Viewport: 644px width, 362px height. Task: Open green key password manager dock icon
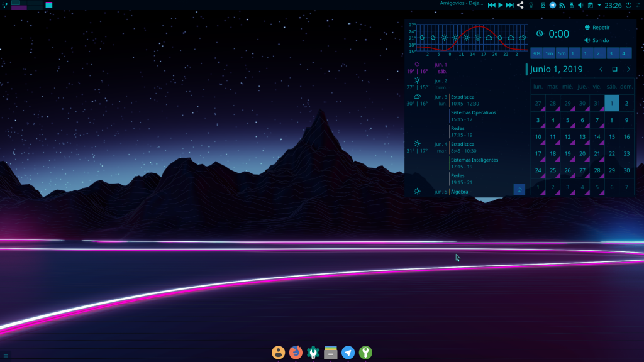(365, 352)
